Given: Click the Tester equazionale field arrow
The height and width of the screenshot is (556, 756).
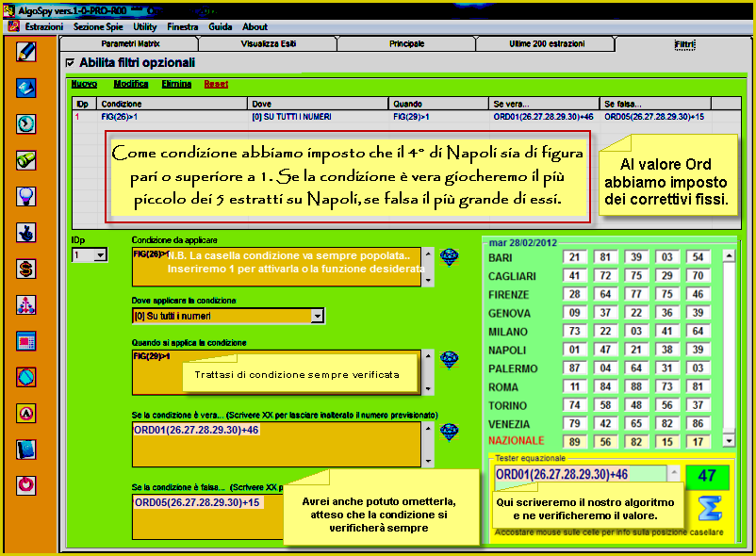Looking at the screenshot, I should pos(674,474).
